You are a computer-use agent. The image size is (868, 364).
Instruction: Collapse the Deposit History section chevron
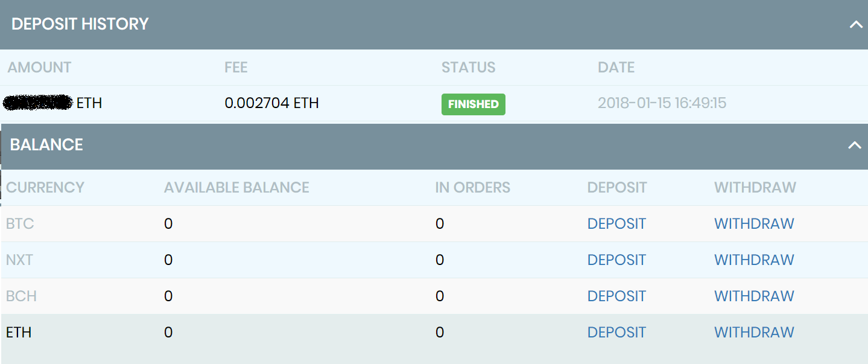click(x=856, y=25)
